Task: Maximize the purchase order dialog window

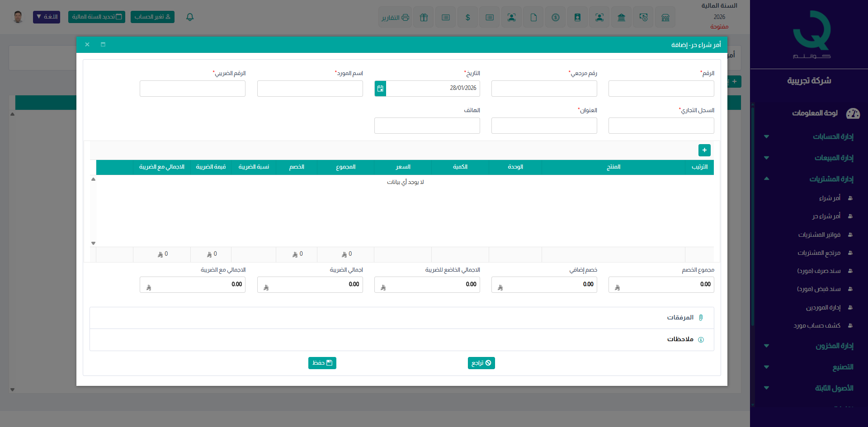Action: pyautogui.click(x=103, y=44)
